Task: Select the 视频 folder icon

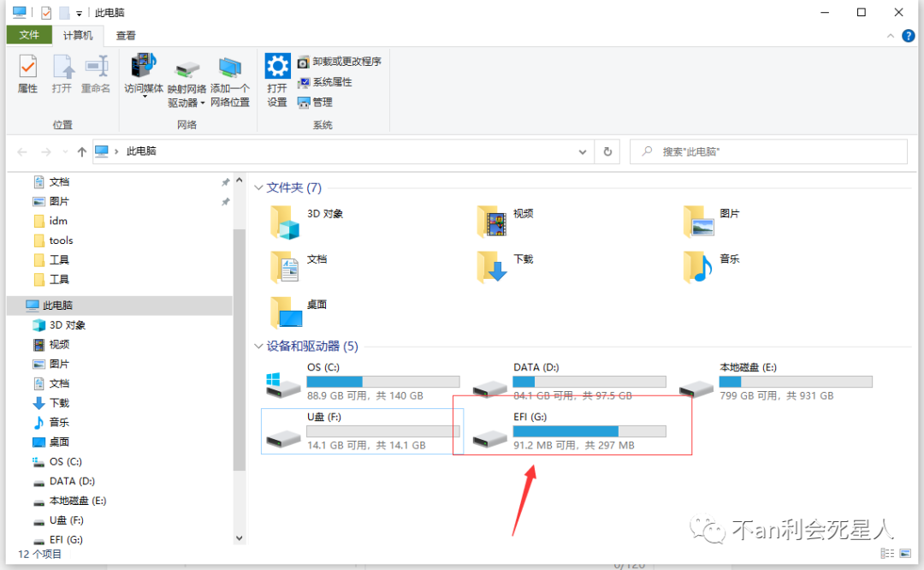Action: (x=492, y=222)
